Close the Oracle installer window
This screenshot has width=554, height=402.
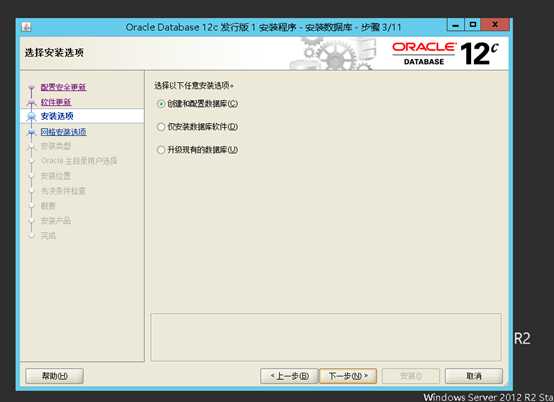pos(495,25)
